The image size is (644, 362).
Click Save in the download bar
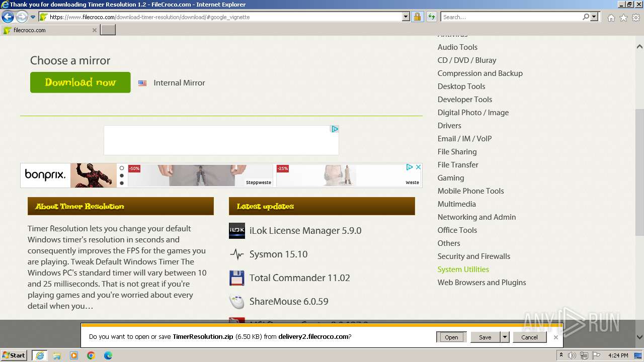coord(485,337)
